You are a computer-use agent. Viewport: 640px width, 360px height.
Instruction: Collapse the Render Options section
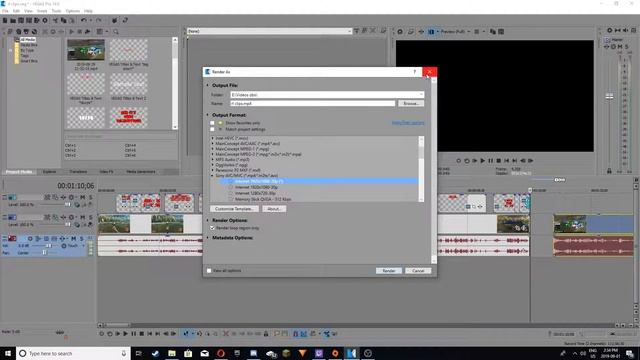[207, 220]
